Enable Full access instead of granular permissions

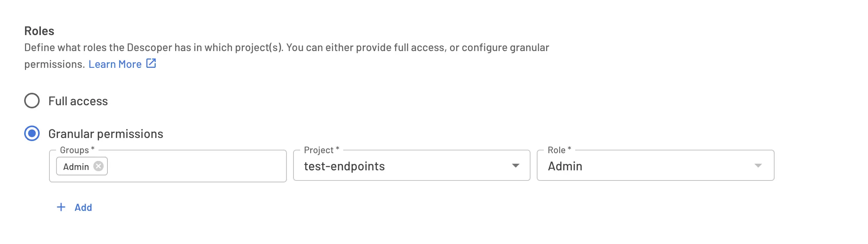(x=32, y=101)
